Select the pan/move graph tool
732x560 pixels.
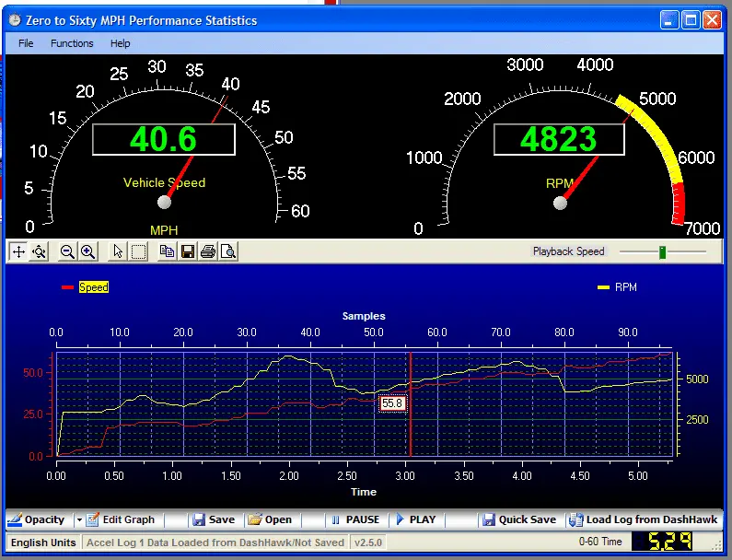18,251
